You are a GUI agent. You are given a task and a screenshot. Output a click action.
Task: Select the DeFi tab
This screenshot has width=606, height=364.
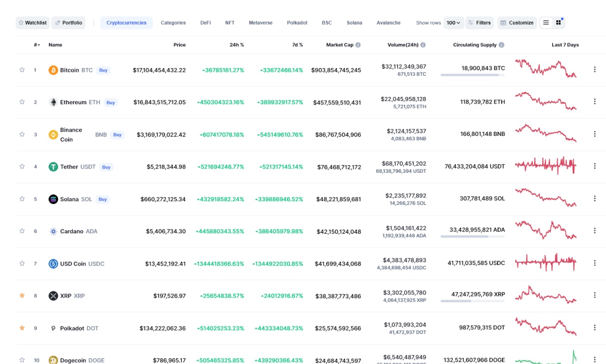[205, 23]
